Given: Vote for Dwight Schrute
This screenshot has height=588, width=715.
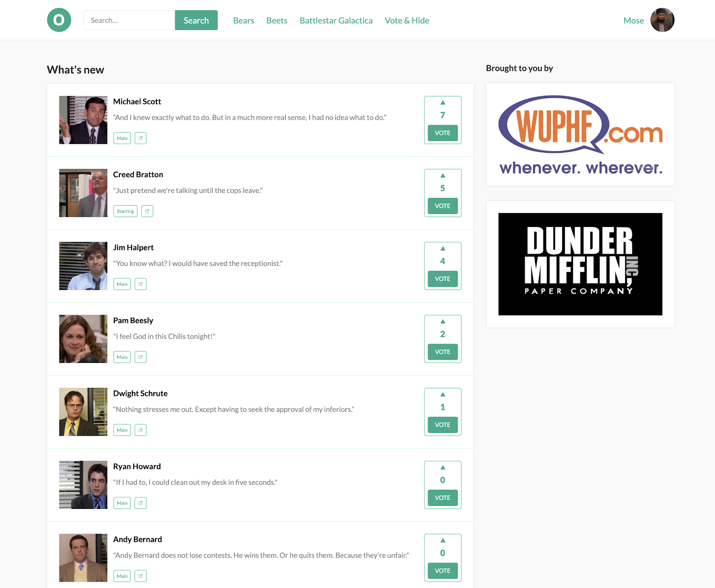Looking at the screenshot, I should point(443,425).
